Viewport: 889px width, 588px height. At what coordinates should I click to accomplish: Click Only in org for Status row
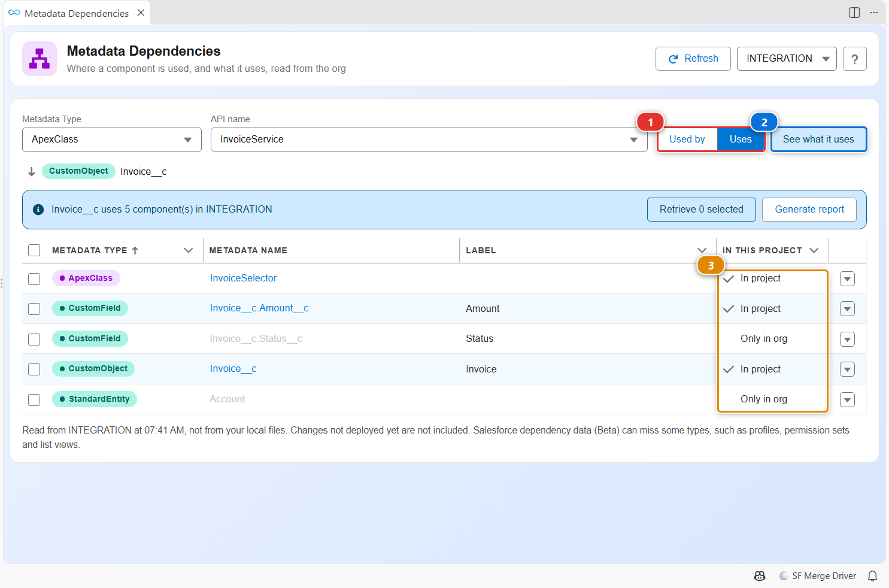[x=764, y=339]
